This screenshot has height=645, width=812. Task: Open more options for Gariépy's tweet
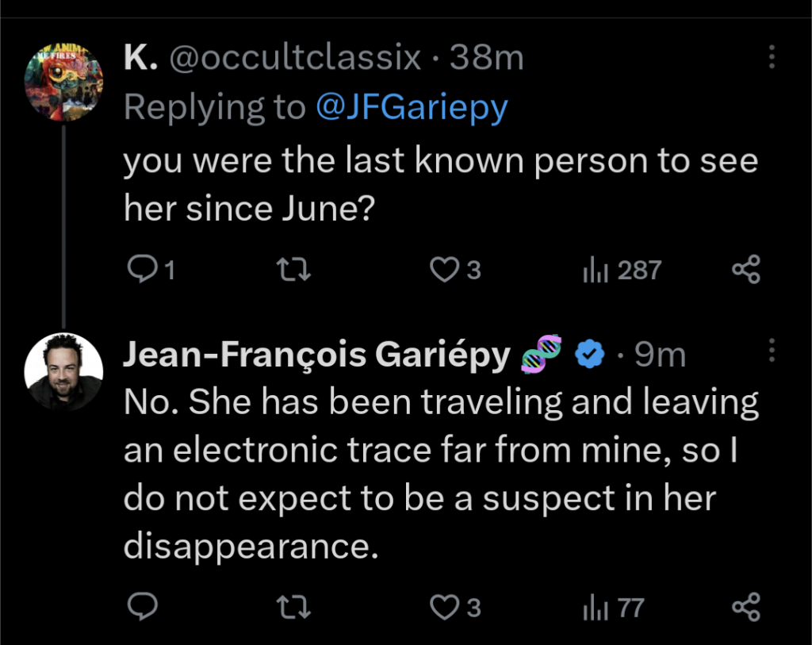(772, 350)
